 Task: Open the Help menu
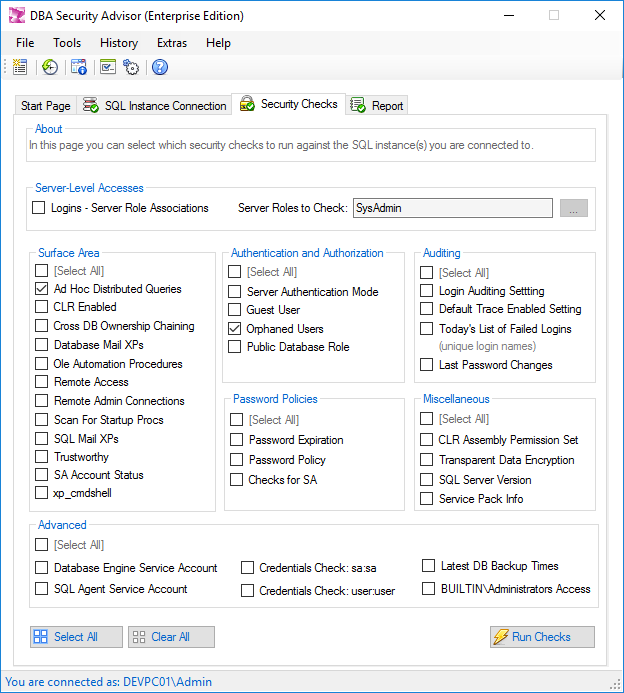pos(218,43)
